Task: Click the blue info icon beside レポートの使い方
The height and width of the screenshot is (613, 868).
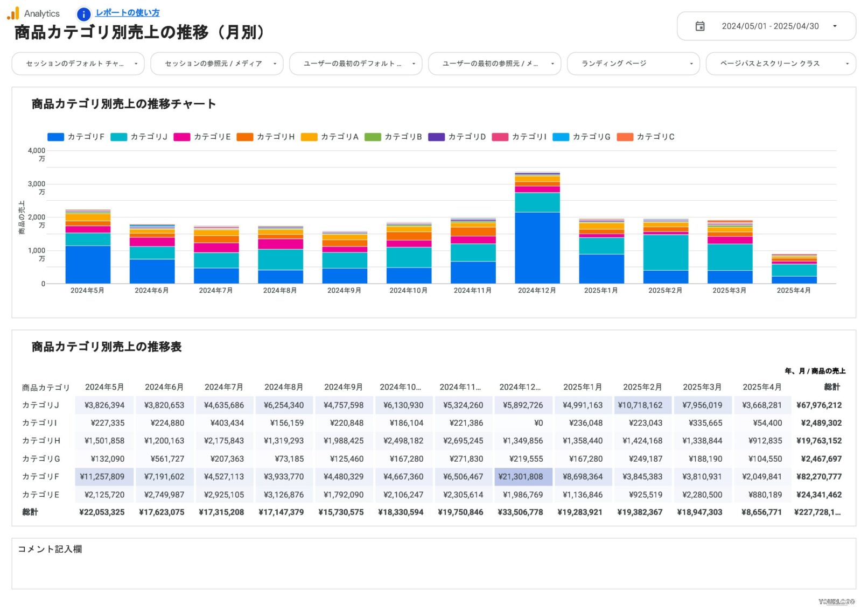Action: (83, 15)
